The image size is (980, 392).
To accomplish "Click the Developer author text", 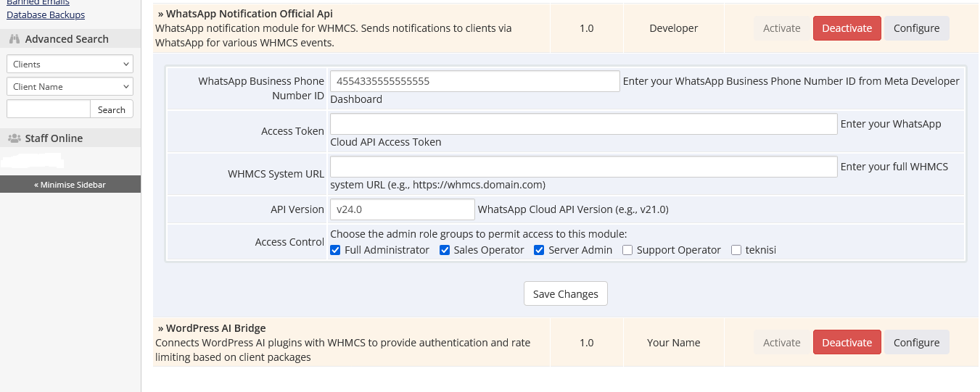I will click(x=674, y=28).
